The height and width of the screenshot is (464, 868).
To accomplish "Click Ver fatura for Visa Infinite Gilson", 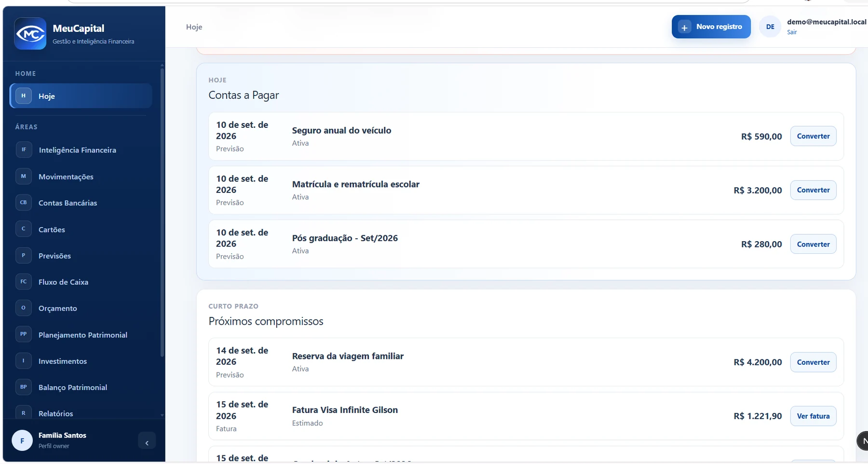I will point(813,416).
